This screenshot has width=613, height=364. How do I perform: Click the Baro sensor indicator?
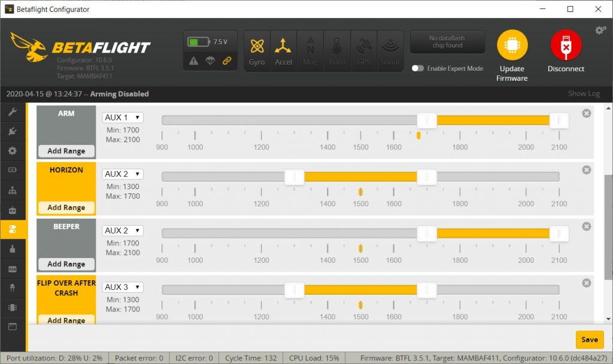coord(336,51)
